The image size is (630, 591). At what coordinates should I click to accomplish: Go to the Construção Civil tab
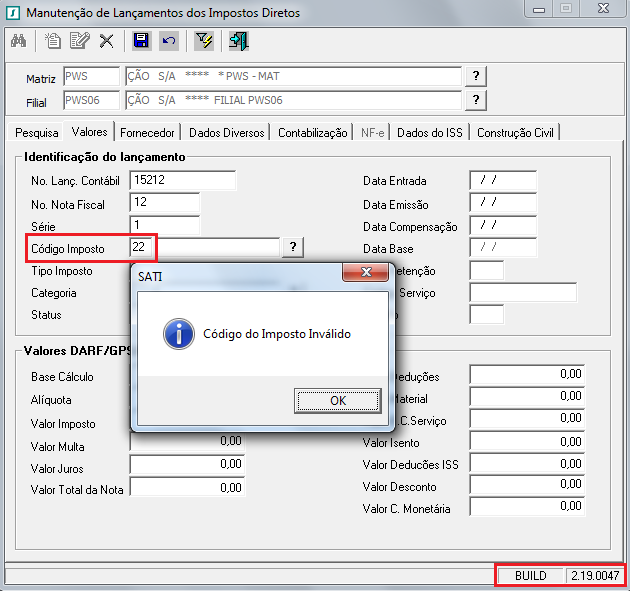(x=517, y=132)
